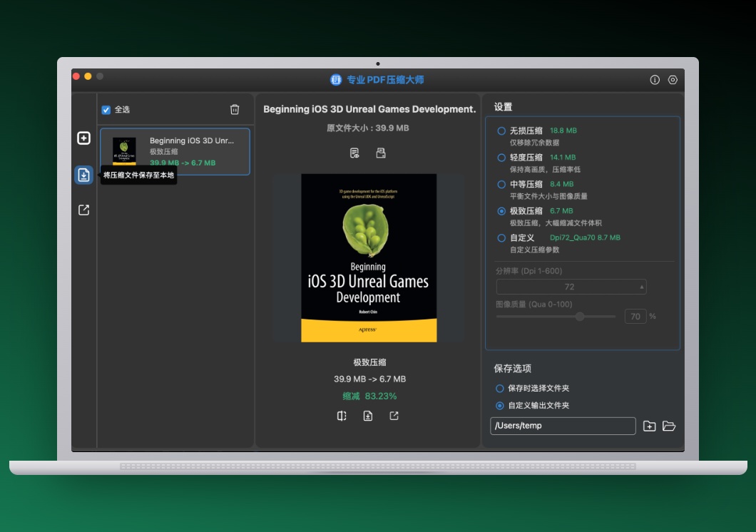Screen dimensions: 756x532
Task: Select the Beginning iOS 3D file item
Action: coord(175,151)
